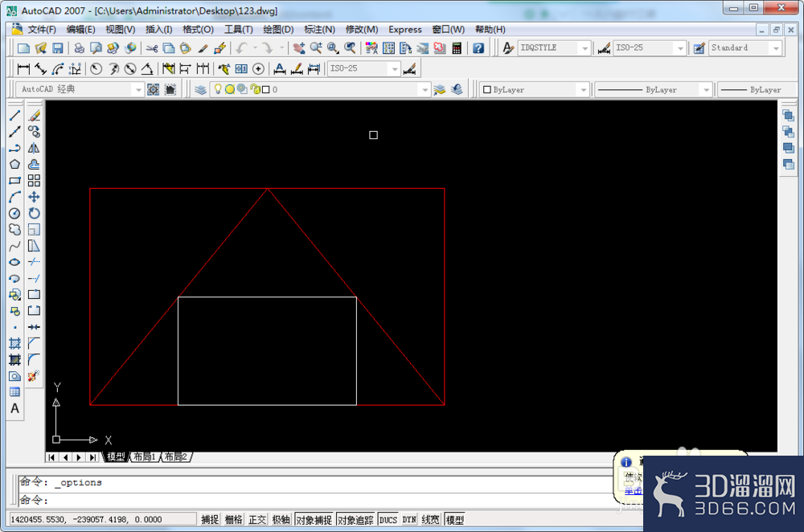Screen dimensions: 804x532
Task: Open the Layer Properties Manager icon
Action: [x=200, y=90]
